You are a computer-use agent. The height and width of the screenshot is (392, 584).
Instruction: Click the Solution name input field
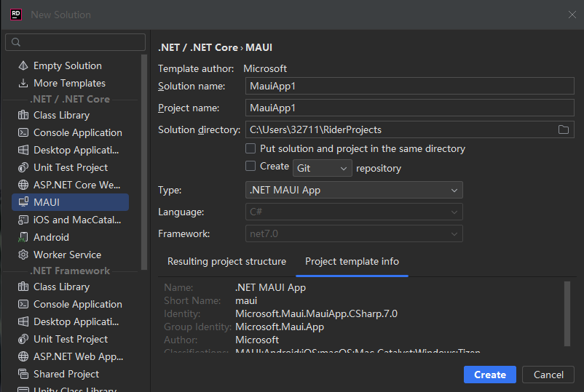coord(410,86)
